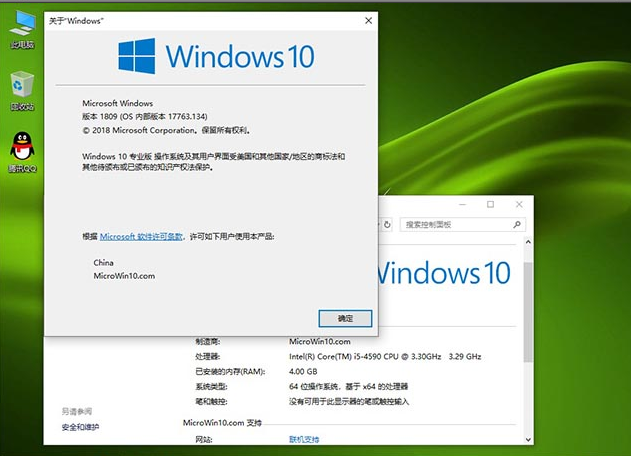Click the scrollbar up arrow in System window

click(x=528, y=242)
